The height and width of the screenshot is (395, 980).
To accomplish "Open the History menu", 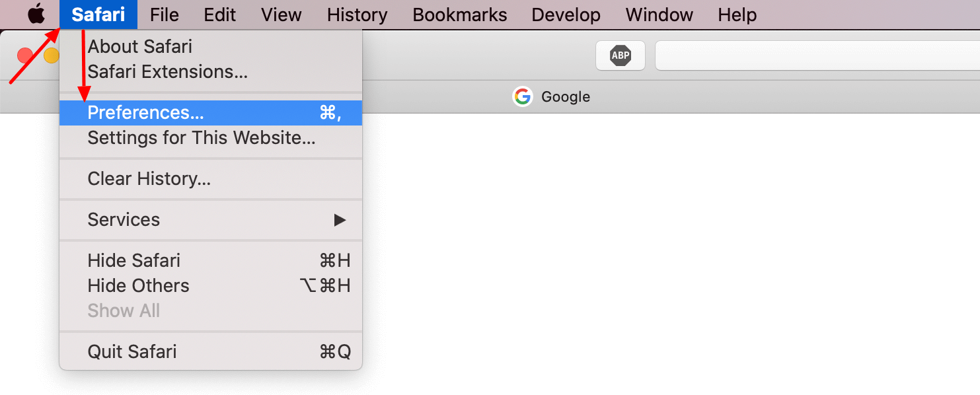I will point(358,15).
